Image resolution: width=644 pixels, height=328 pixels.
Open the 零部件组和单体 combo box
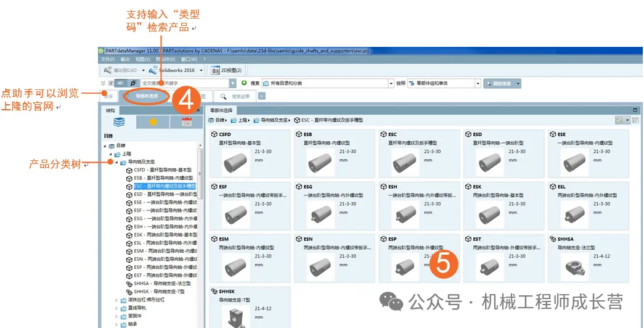(x=444, y=83)
